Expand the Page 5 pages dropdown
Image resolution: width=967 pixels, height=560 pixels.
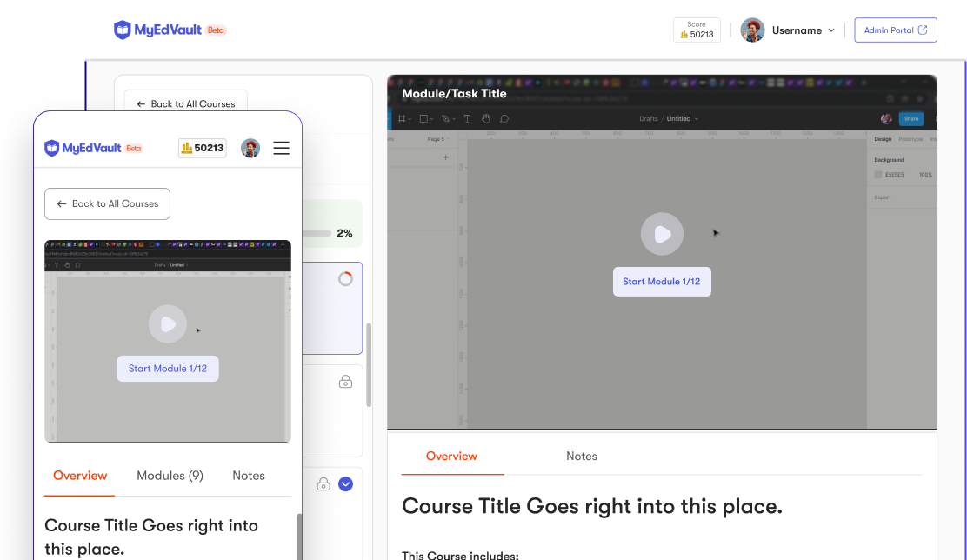[438, 139]
